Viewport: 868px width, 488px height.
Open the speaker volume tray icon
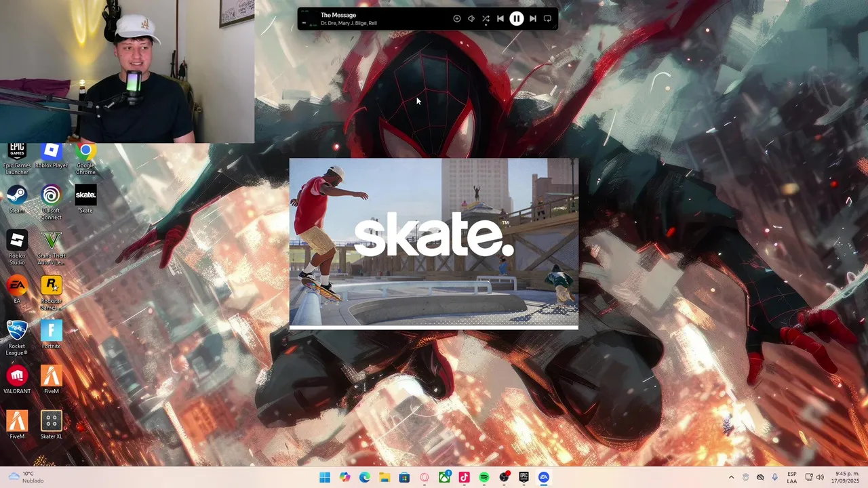(x=820, y=477)
